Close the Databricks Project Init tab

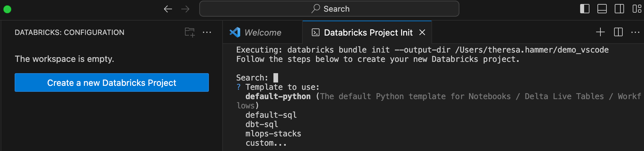(422, 32)
